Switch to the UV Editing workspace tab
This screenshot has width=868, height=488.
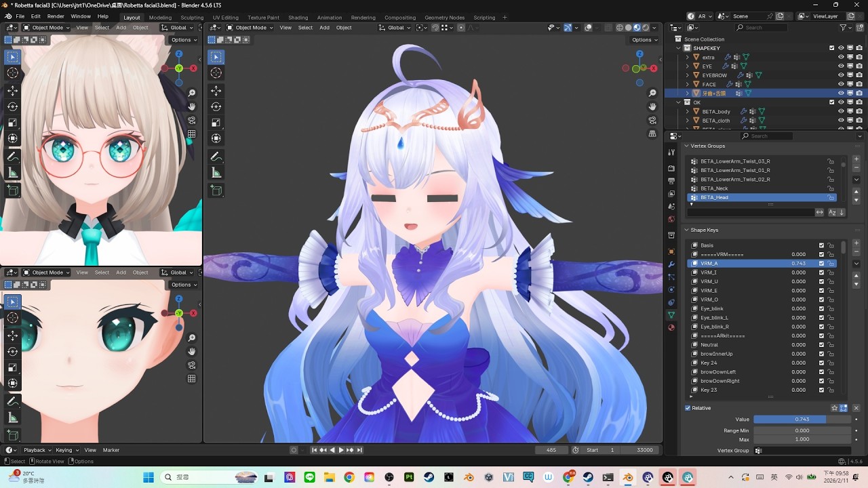[226, 18]
